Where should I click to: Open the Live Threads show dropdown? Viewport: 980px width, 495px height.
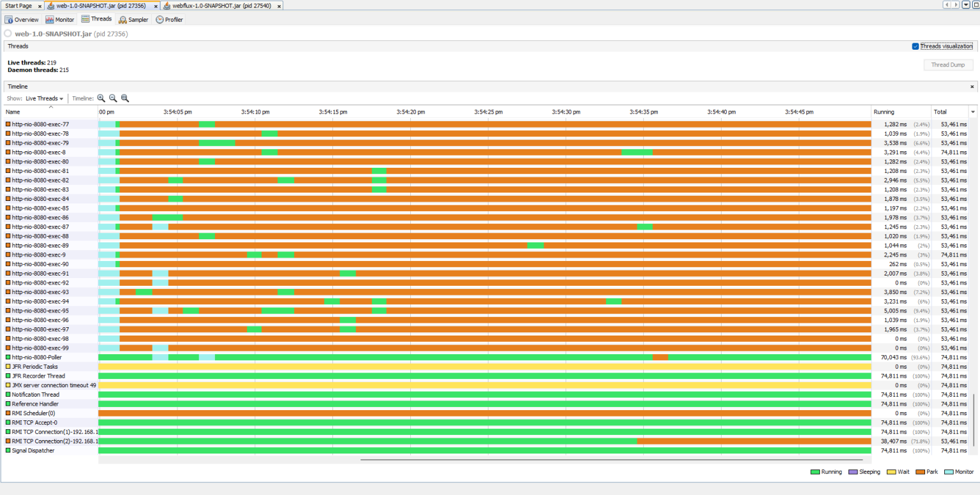tap(44, 99)
